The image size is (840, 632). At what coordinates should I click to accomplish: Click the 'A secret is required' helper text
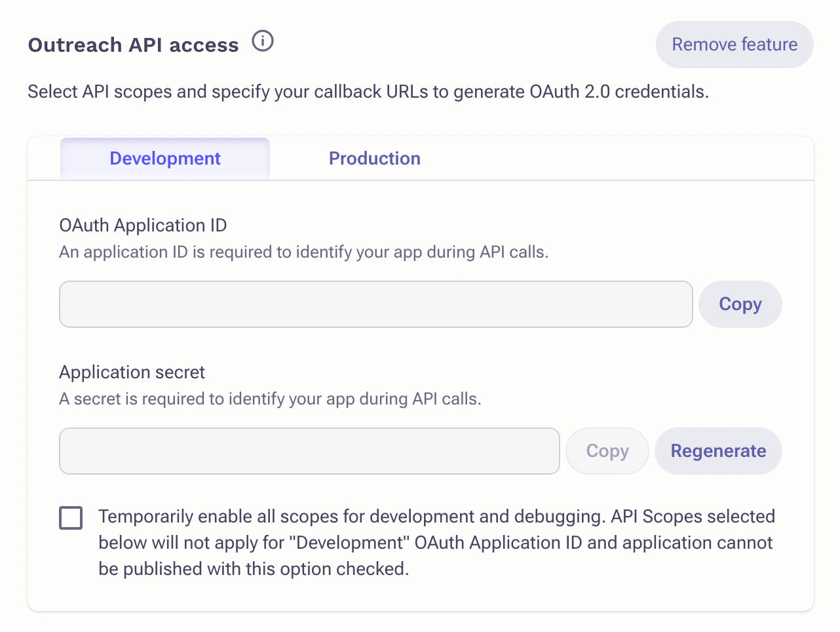click(270, 399)
